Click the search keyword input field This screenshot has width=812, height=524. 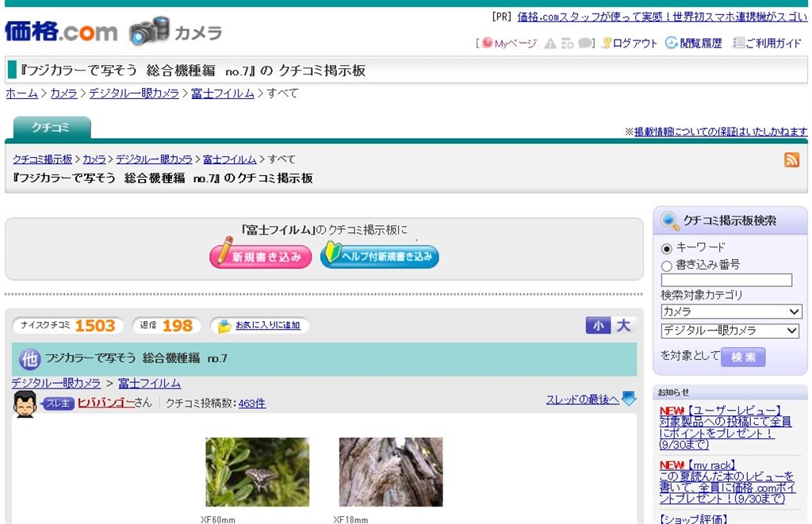726,280
